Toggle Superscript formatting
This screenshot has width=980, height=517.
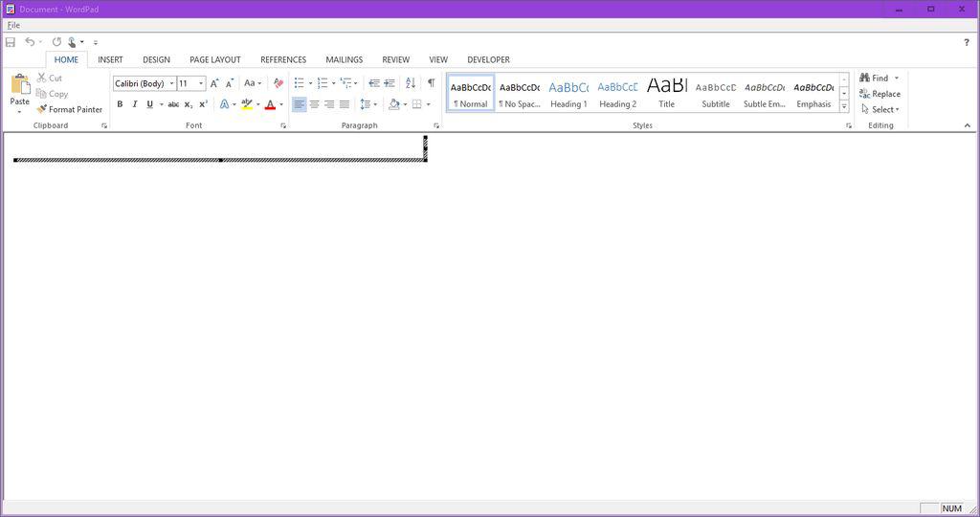point(203,104)
